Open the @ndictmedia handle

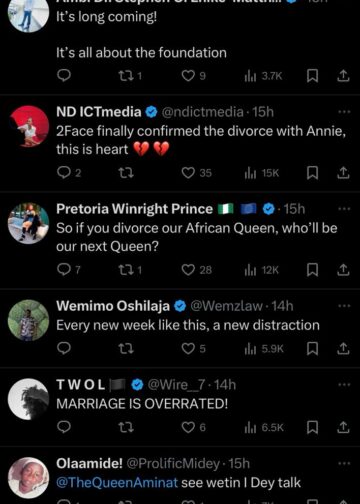(x=202, y=112)
